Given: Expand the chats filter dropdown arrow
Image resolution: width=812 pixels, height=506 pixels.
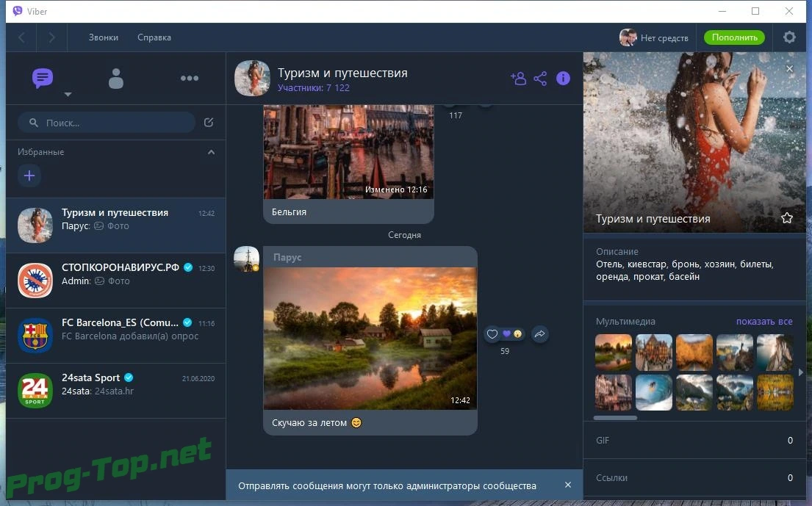Looking at the screenshot, I should [68, 94].
